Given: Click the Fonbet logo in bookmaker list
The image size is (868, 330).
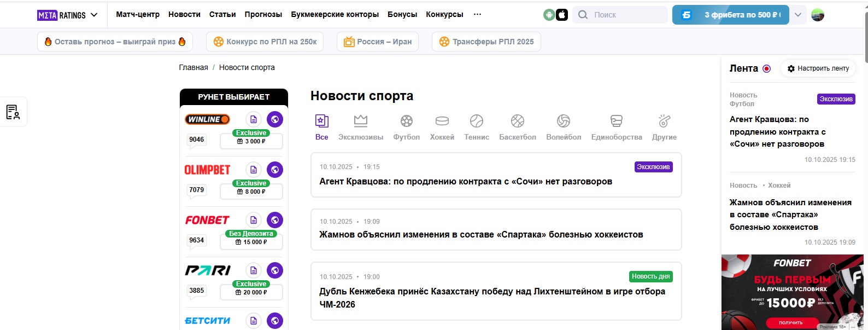Looking at the screenshot, I should pyautogui.click(x=207, y=220).
